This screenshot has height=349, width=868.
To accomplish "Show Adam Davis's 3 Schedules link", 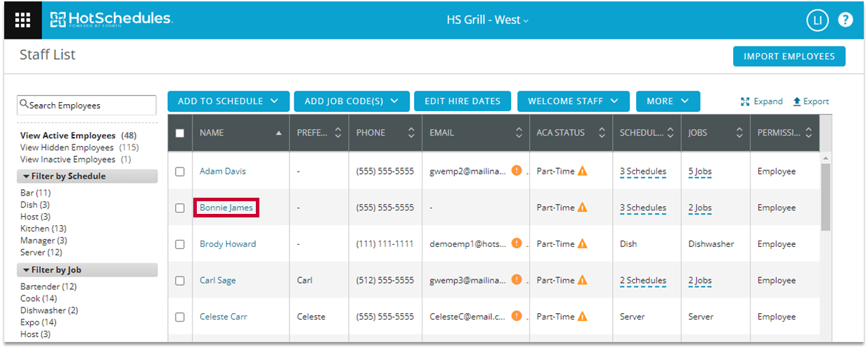I will 643,171.
